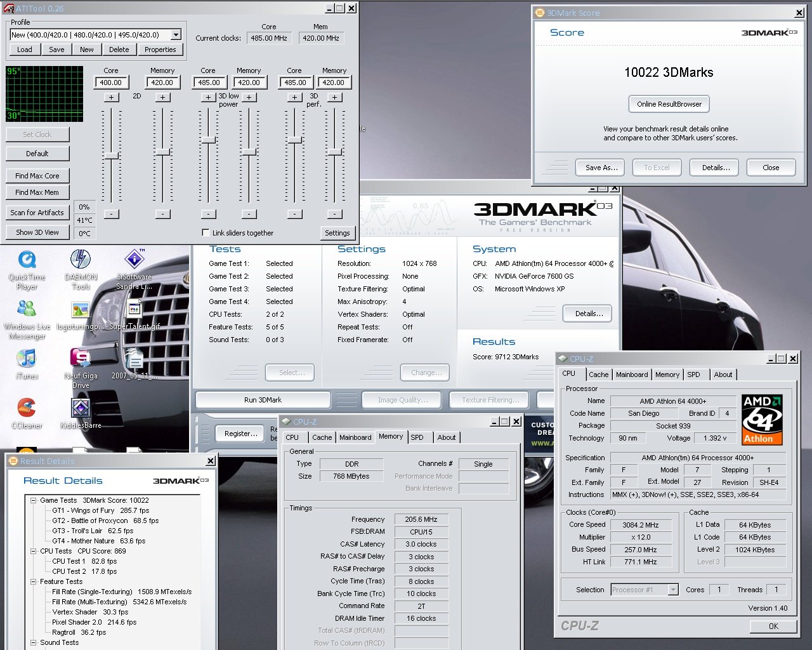The image size is (812, 650).
Task: Open Memory tab in CPU-Z processor window
Action: [x=667, y=375]
